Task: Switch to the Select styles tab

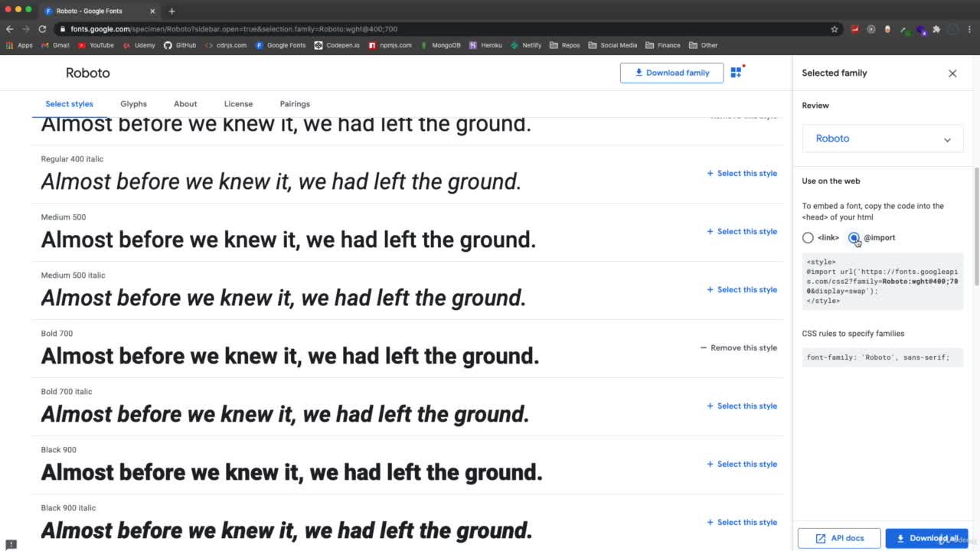Action: (70, 104)
